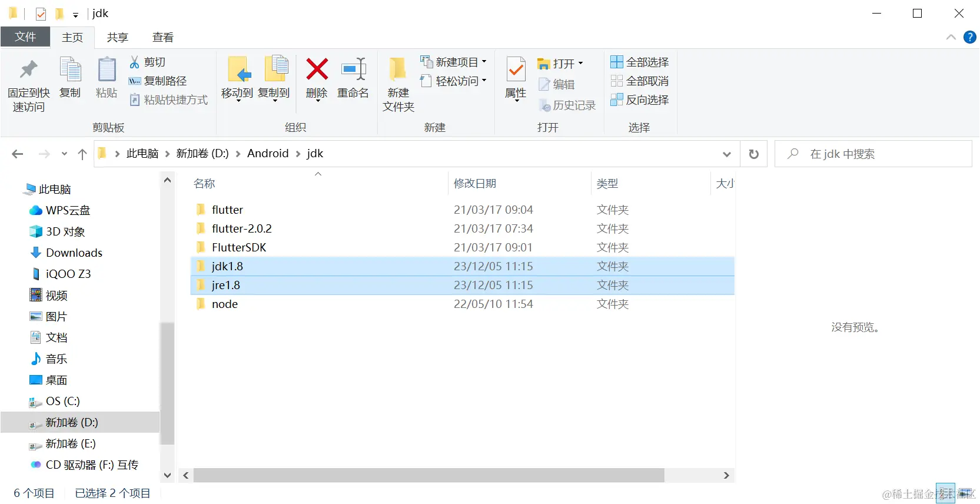Screen dimensions: 980x504
Task: Click the Help question mark icon
Action: (969, 37)
